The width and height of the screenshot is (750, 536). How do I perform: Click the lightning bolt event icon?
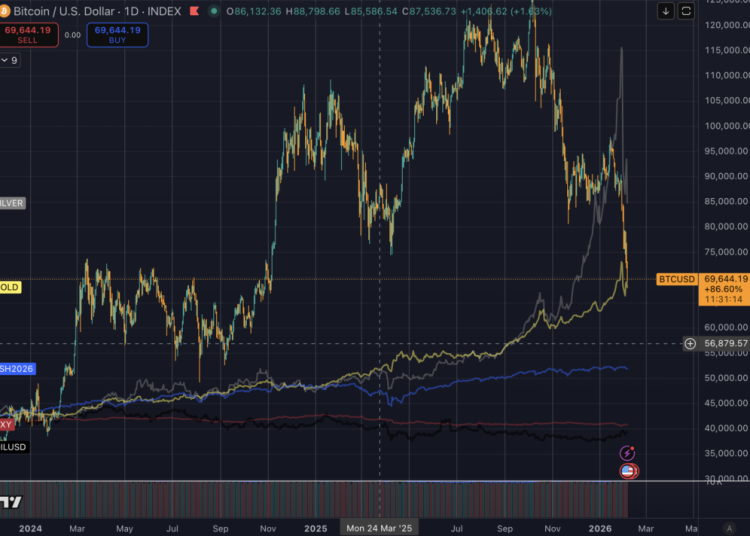(629, 454)
